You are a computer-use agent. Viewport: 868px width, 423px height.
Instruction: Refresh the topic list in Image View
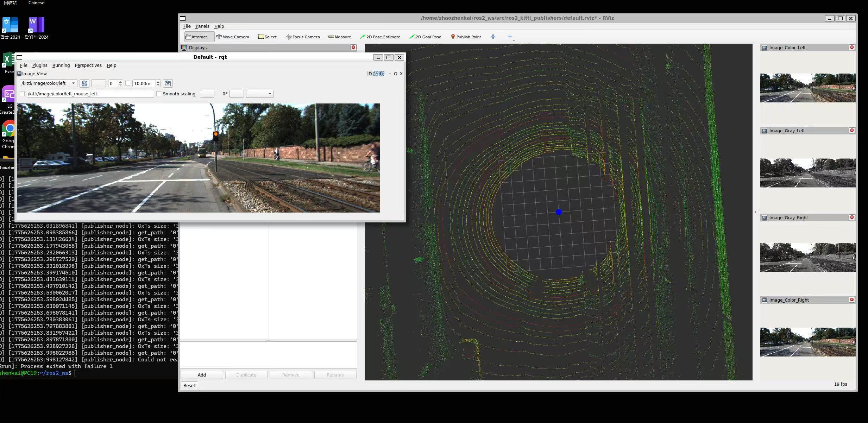[84, 83]
